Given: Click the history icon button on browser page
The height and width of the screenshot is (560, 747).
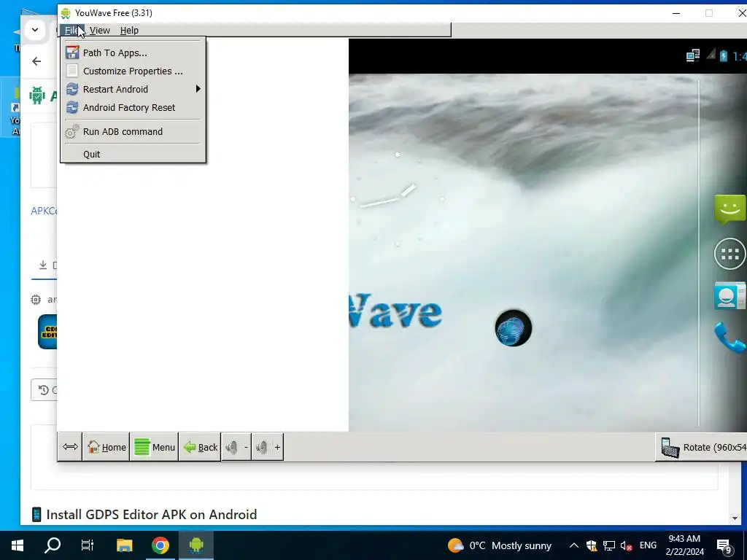Looking at the screenshot, I should [43, 390].
